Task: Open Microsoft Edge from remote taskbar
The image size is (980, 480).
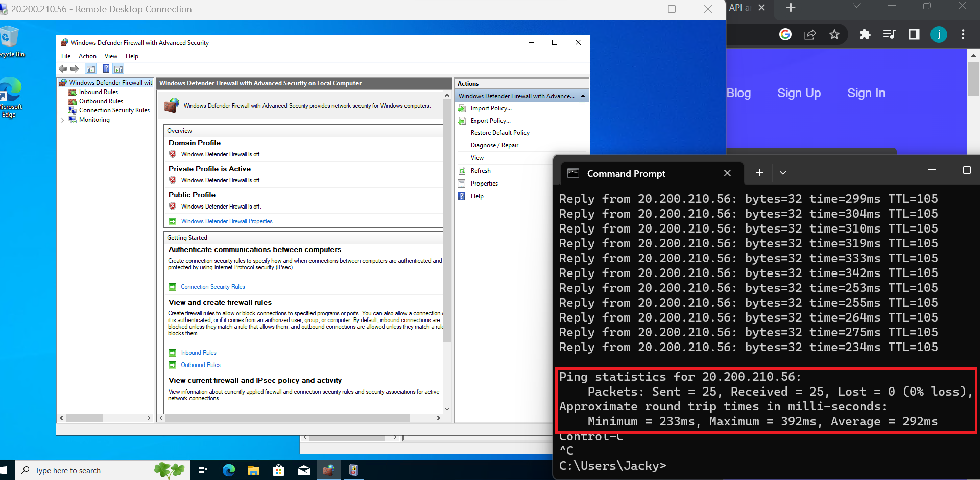Action: (229, 470)
